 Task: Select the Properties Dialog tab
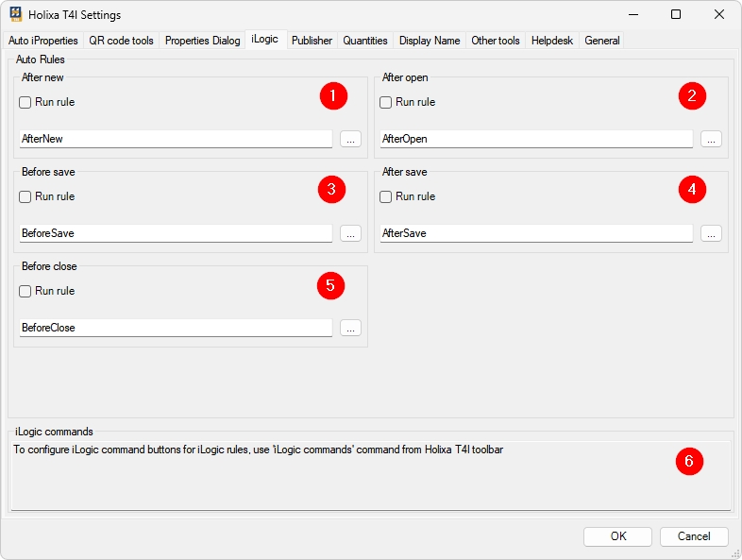[x=202, y=41]
